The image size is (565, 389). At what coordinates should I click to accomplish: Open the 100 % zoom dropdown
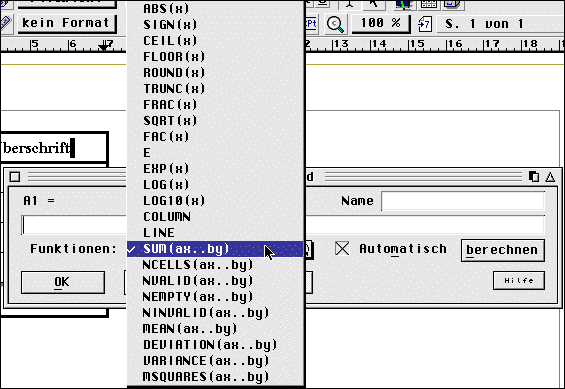tap(381, 23)
